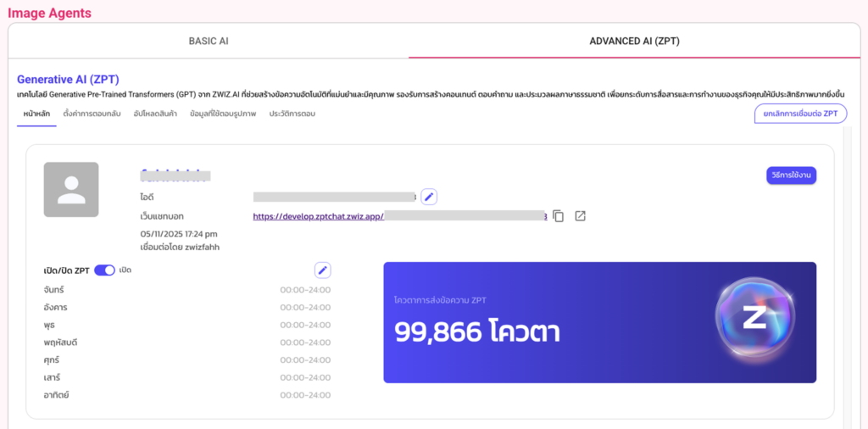Image resolution: width=868 pixels, height=429 pixels.
Task: Edit the ZPT weekly schedule hours
Action: [x=322, y=270]
